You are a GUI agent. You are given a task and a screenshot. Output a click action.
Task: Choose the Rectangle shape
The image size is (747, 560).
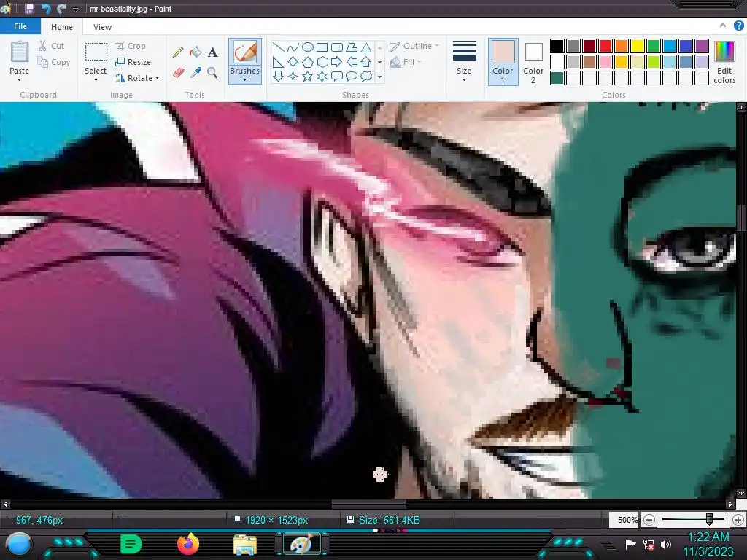pyautogui.click(x=322, y=47)
